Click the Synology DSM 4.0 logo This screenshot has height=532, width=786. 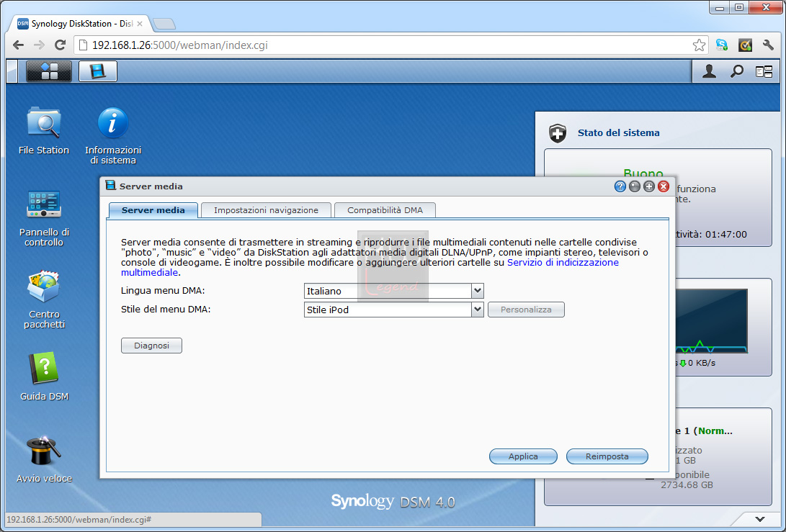click(x=393, y=501)
